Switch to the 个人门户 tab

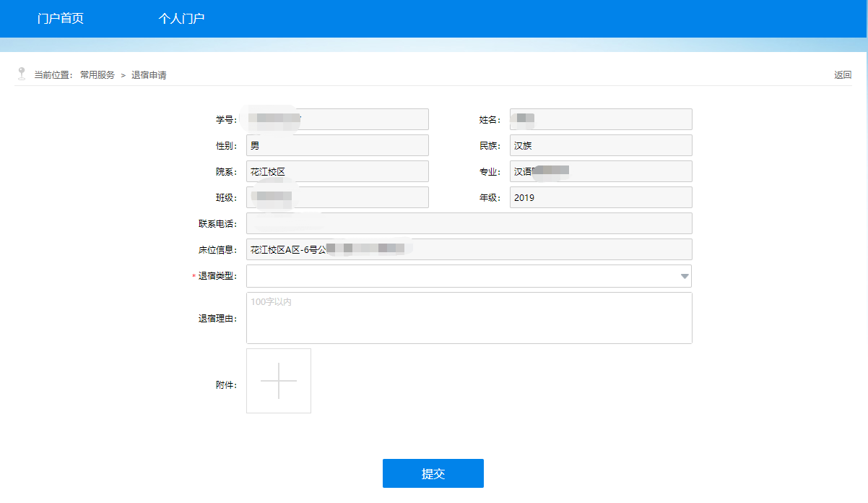181,19
